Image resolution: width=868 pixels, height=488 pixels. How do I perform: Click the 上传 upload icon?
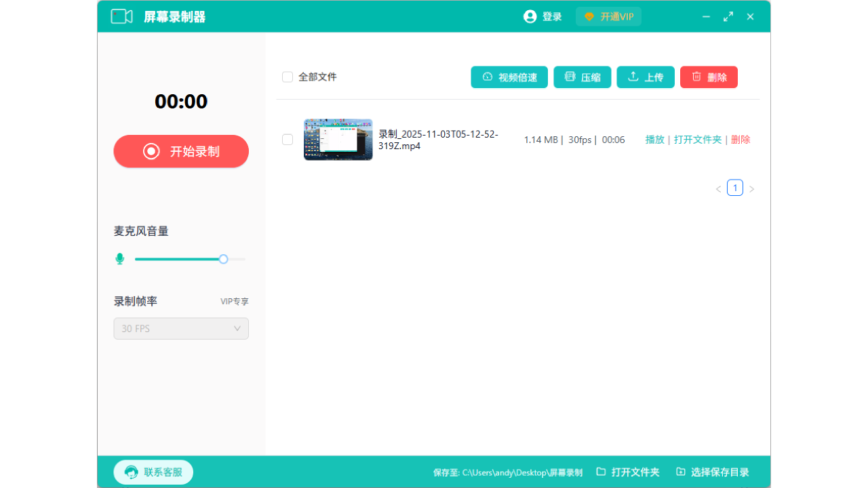(633, 77)
